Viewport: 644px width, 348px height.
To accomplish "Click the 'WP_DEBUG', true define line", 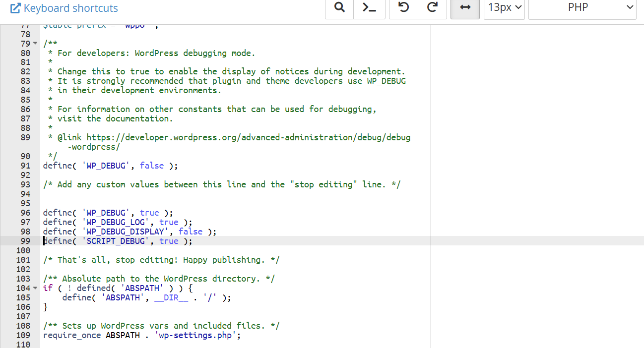I will [108, 213].
